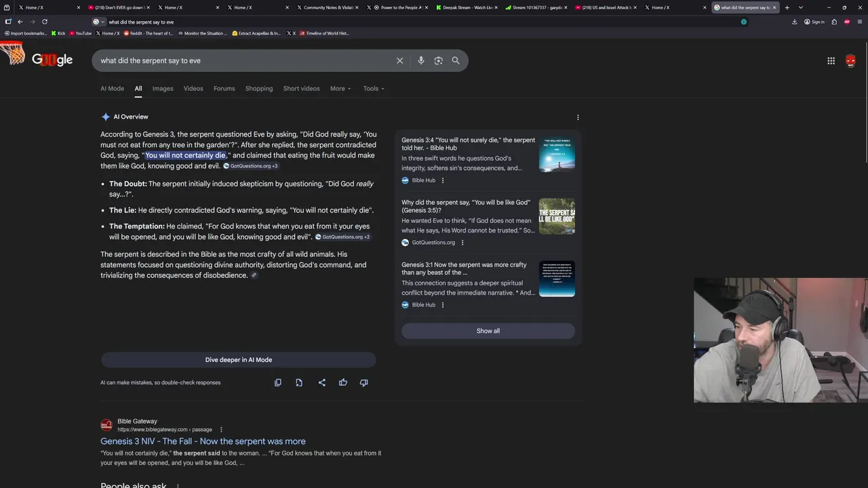Open the Google apps grid
Screen dimensions: 868x488
[x=831, y=60]
